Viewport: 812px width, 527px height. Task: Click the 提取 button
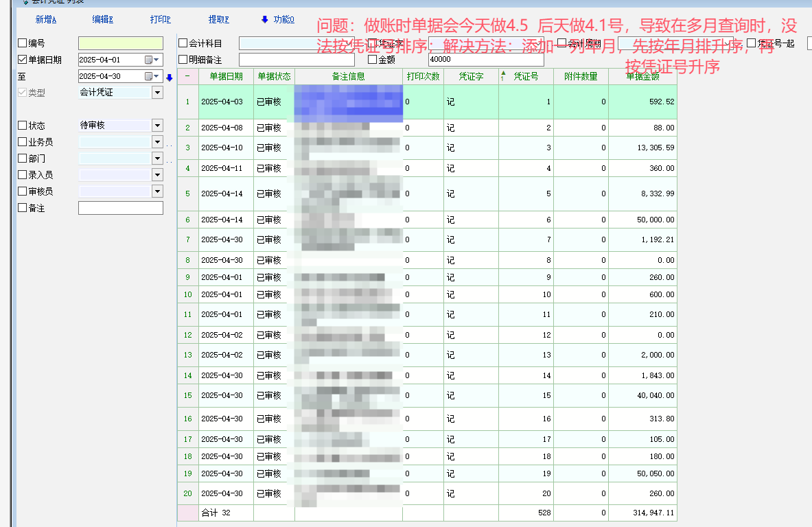coord(219,19)
